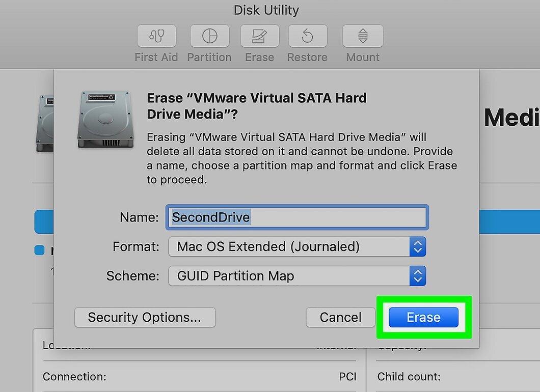Click the First Aid label
540x392 pixels.
coord(156,57)
